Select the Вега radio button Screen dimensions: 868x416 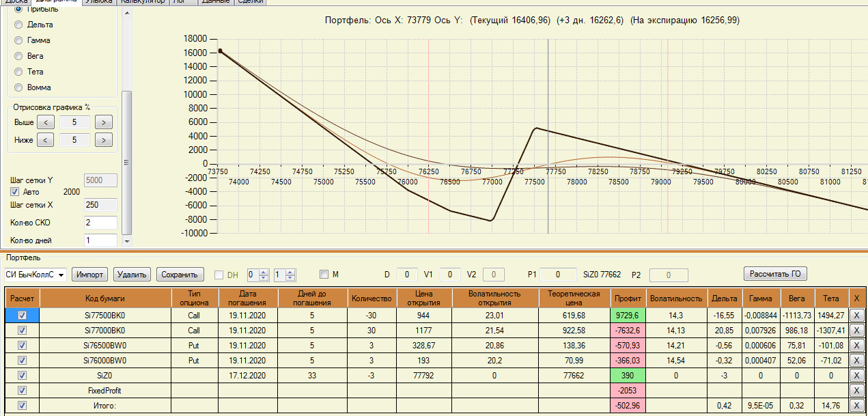tap(19, 56)
